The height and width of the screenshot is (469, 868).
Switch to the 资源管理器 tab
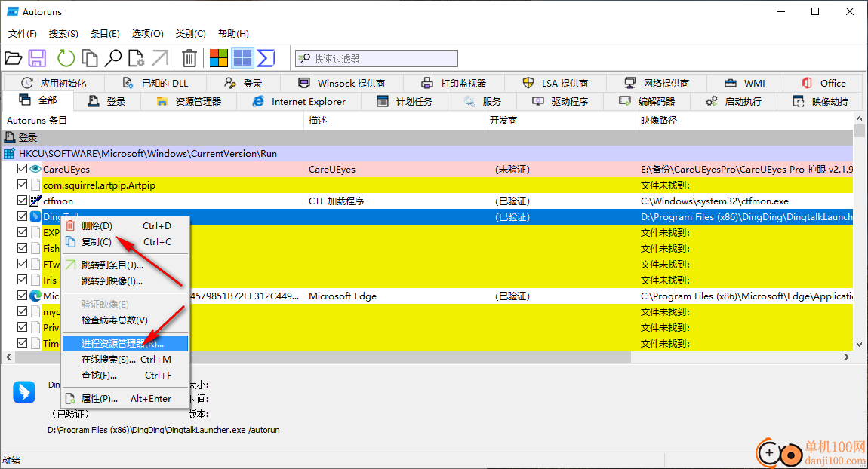pyautogui.click(x=189, y=101)
